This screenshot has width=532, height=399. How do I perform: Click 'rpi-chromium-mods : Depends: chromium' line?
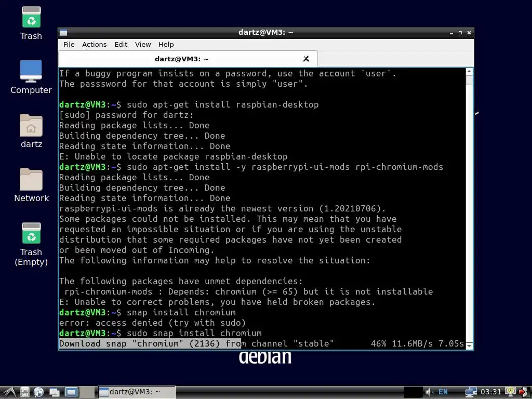(248, 291)
